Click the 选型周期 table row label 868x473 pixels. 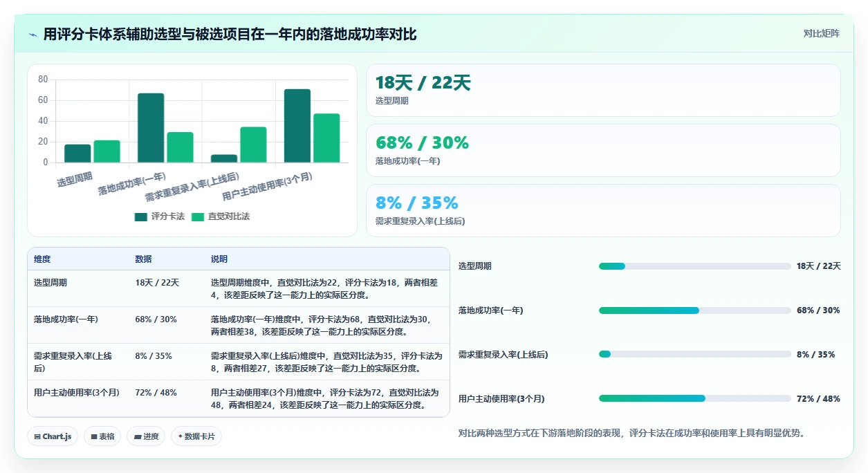[50, 283]
